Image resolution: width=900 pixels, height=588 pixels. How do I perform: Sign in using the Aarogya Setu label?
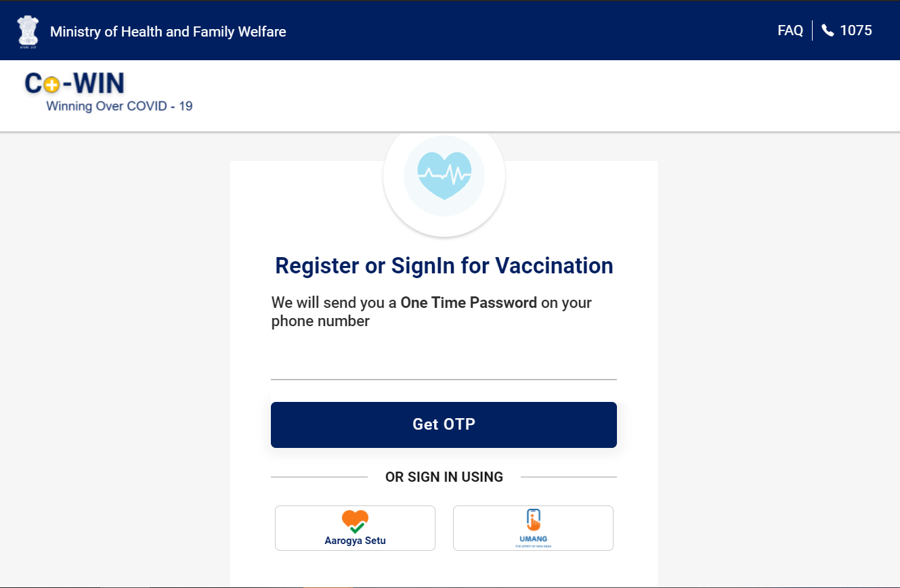(x=355, y=541)
